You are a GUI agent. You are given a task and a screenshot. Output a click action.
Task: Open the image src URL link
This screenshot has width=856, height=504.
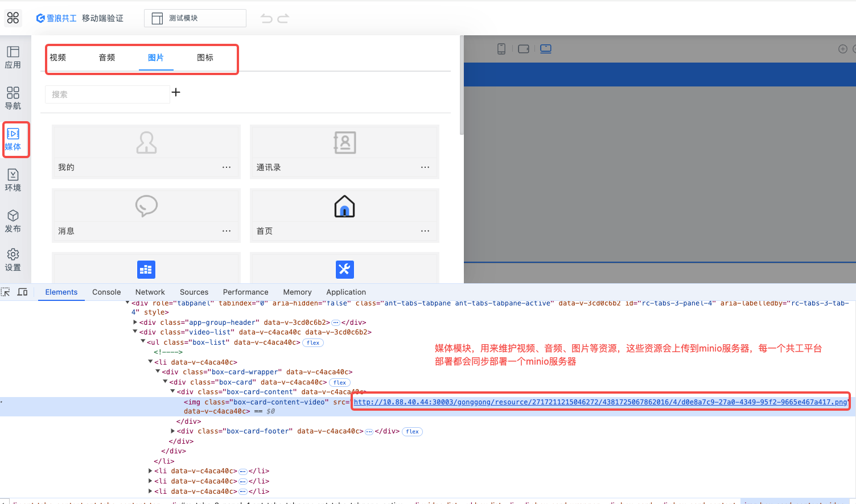coord(600,402)
